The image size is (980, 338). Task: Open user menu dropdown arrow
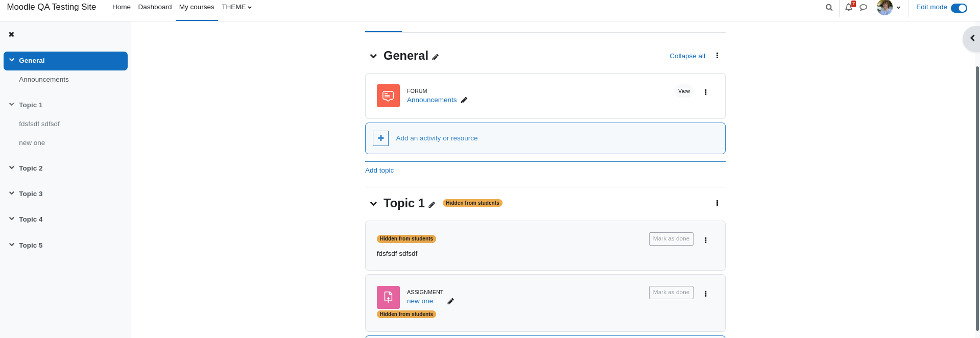(x=898, y=7)
